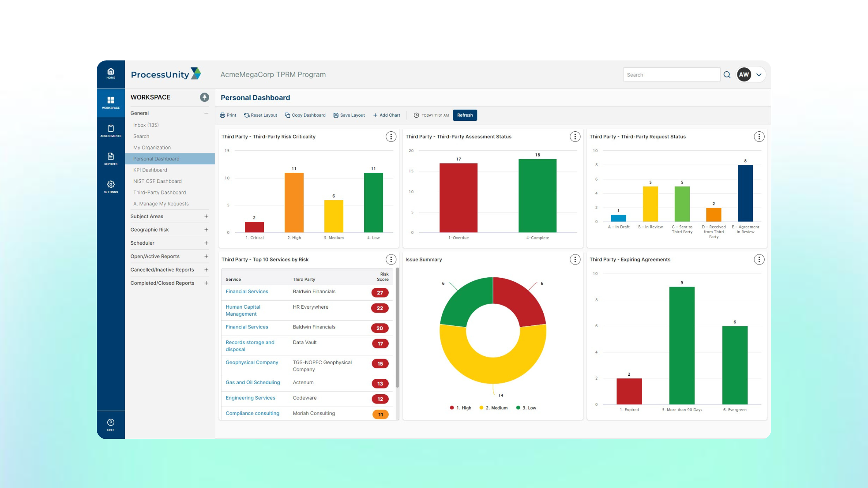Viewport: 868px width, 488px height.
Task: Click Save Layout in the toolbar
Action: pyautogui.click(x=349, y=115)
